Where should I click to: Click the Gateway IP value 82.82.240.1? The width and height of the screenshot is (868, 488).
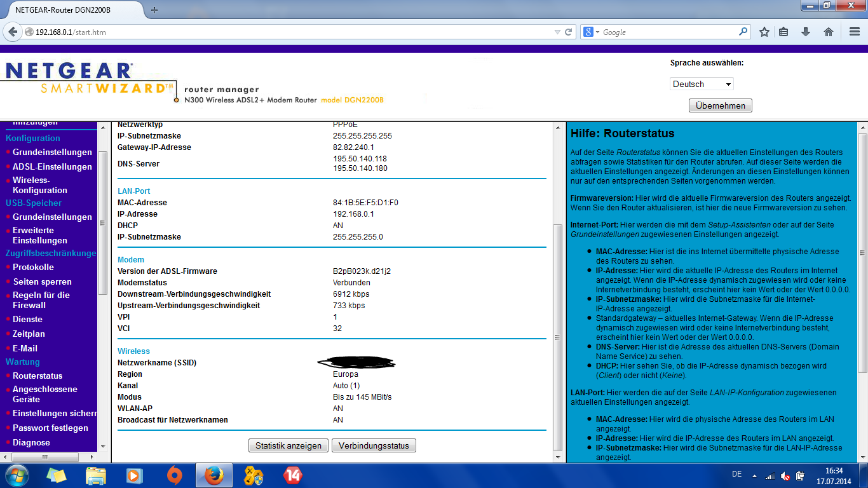point(353,147)
